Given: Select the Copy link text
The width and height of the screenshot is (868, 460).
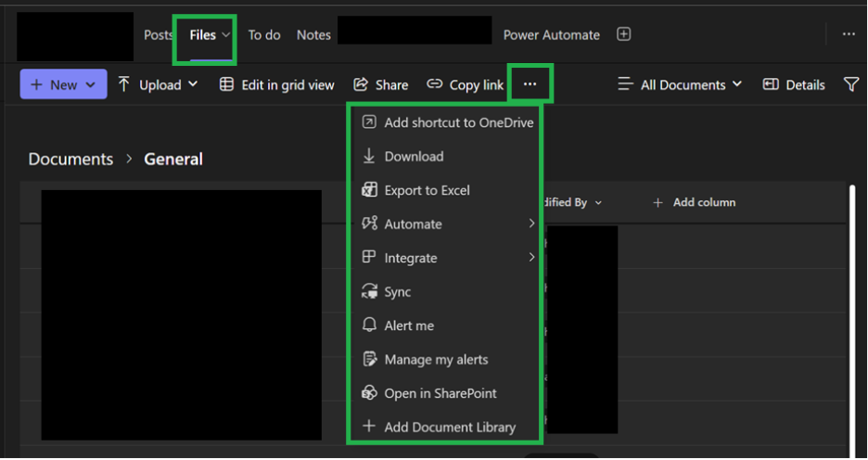Looking at the screenshot, I should (x=477, y=84).
